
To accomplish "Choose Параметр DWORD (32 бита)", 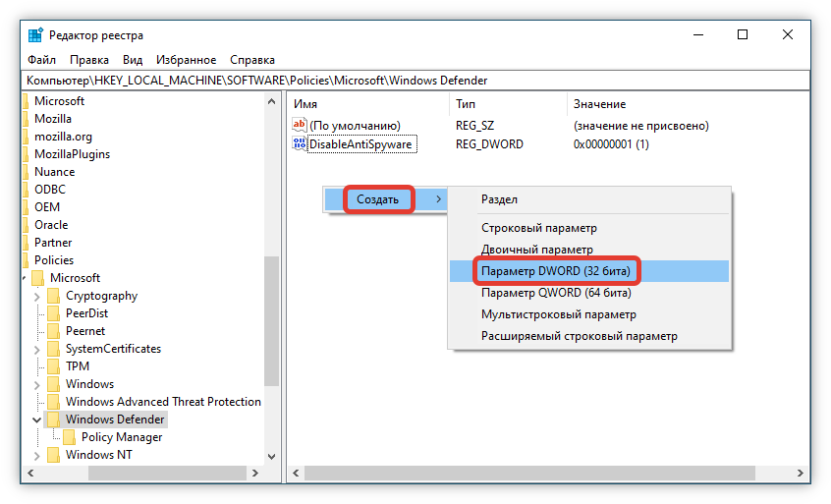I will 589,271.
